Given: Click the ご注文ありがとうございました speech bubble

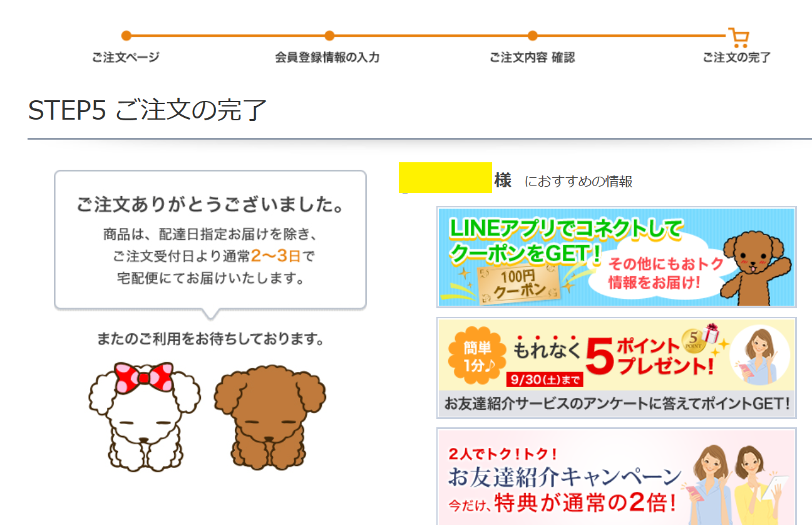Looking at the screenshot, I should coord(210,241).
